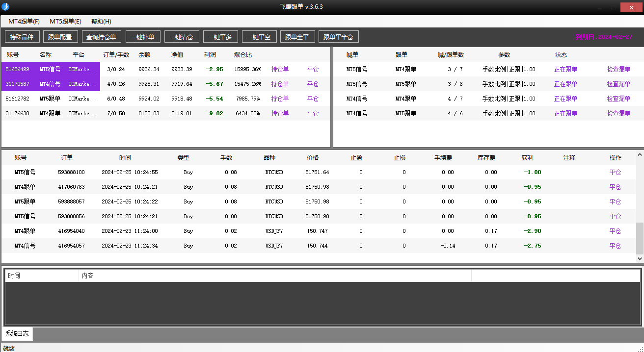This screenshot has width=644, height=352.
Task: Switch to the 系统日志 tab
Action: (17, 333)
